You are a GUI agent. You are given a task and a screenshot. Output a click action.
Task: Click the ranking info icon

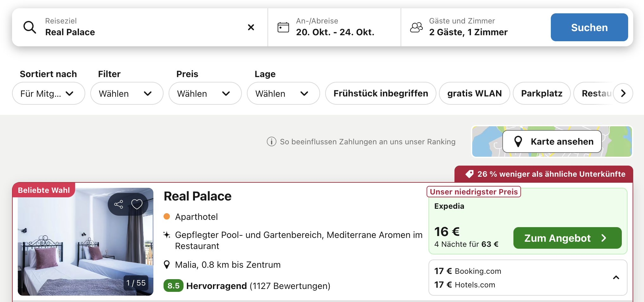pyautogui.click(x=271, y=141)
